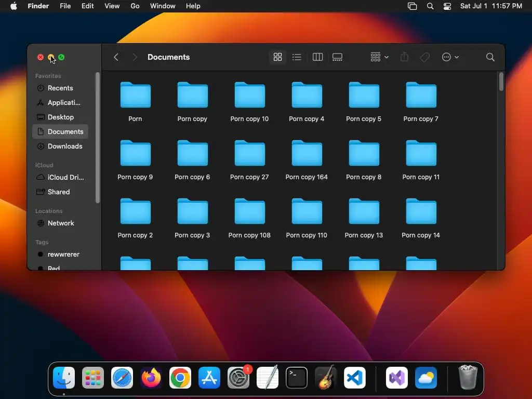Launch Safari from the Dock
Screen dimensions: 532x399
click(122, 378)
